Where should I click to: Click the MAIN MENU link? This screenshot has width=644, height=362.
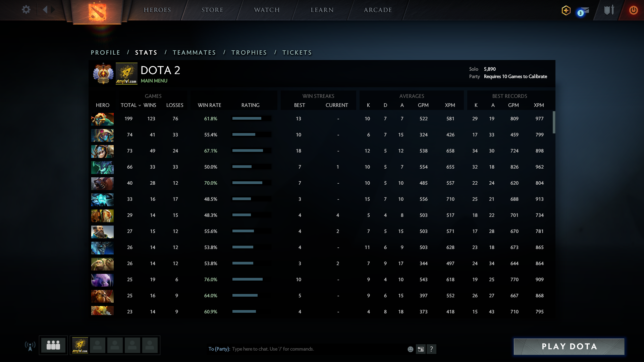pos(154,81)
